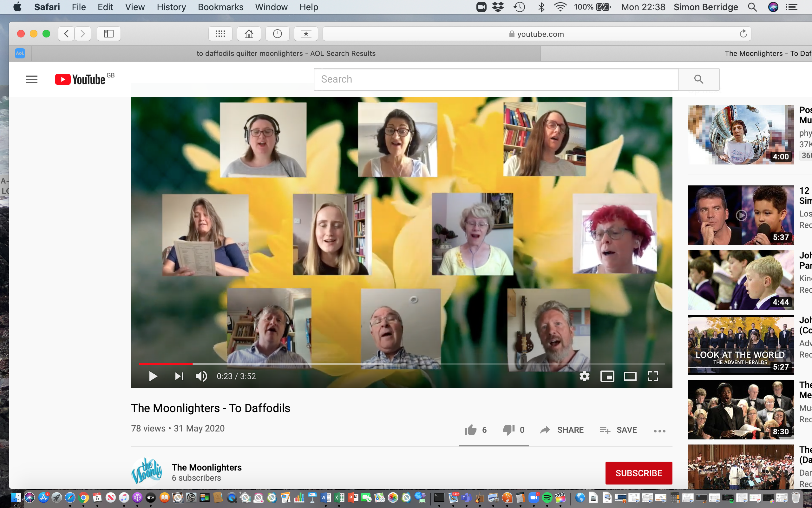Open the Dropbox menu bar icon
The width and height of the screenshot is (812, 508).
click(498, 7)
